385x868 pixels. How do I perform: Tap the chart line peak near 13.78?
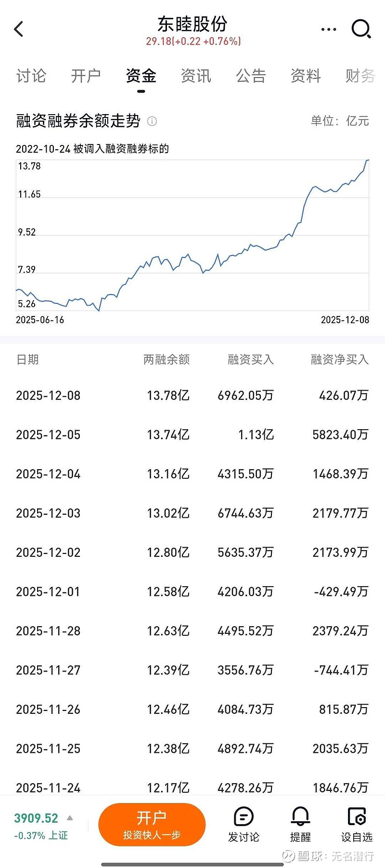click(367, 160)
